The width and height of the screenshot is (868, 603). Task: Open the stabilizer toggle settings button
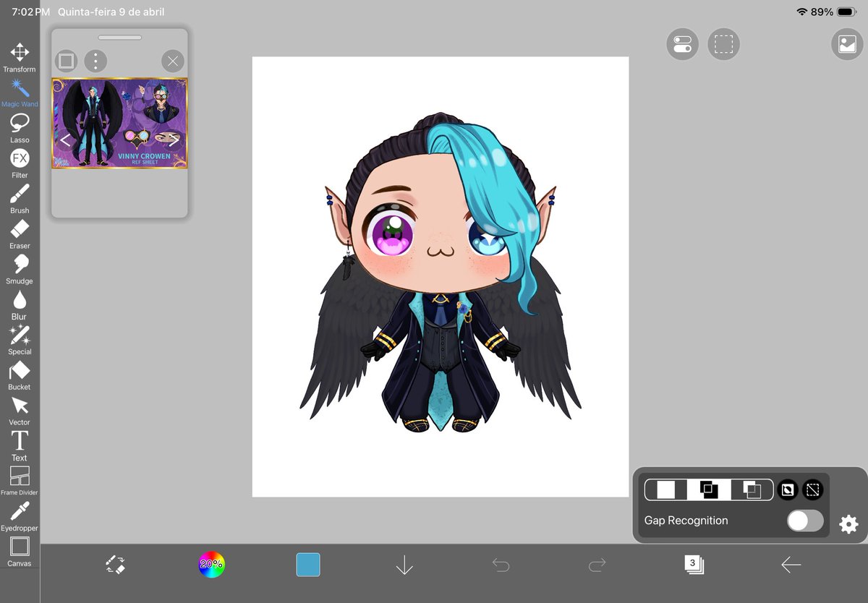682,44
